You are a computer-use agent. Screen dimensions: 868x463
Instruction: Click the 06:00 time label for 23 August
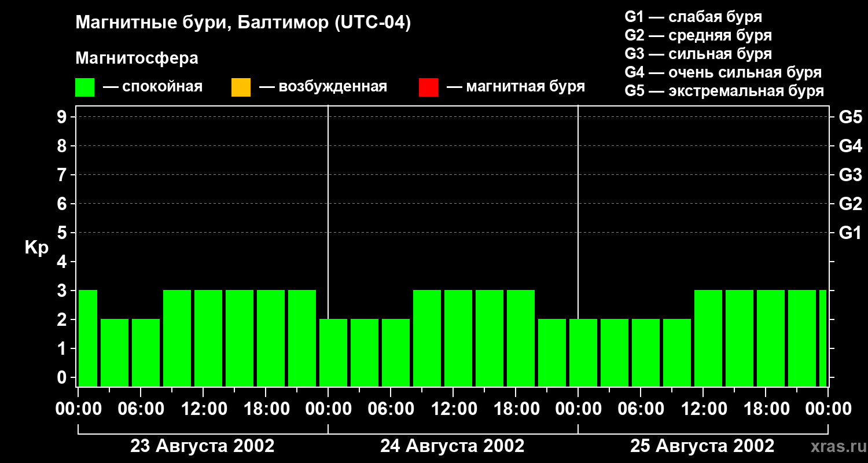coord(141,409)
